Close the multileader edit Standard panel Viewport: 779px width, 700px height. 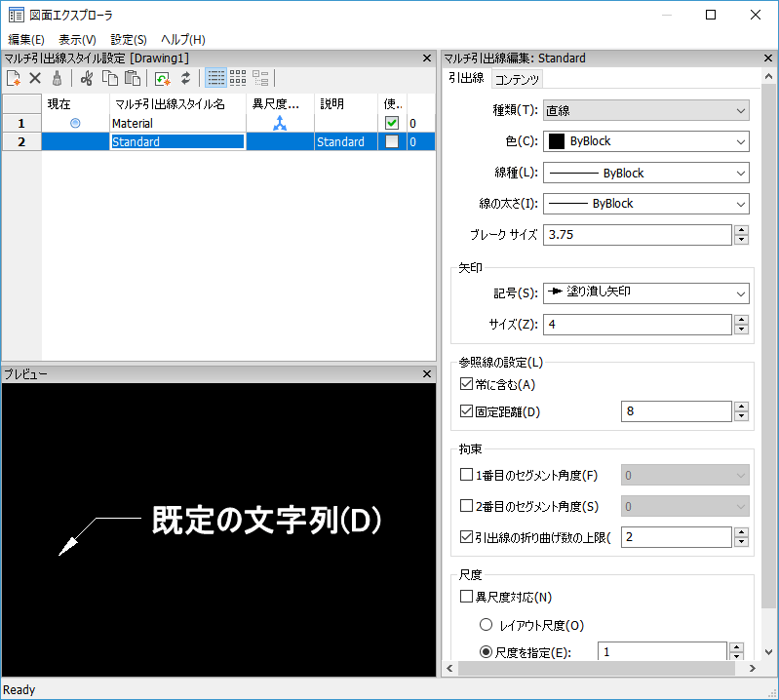coord(768,58)
